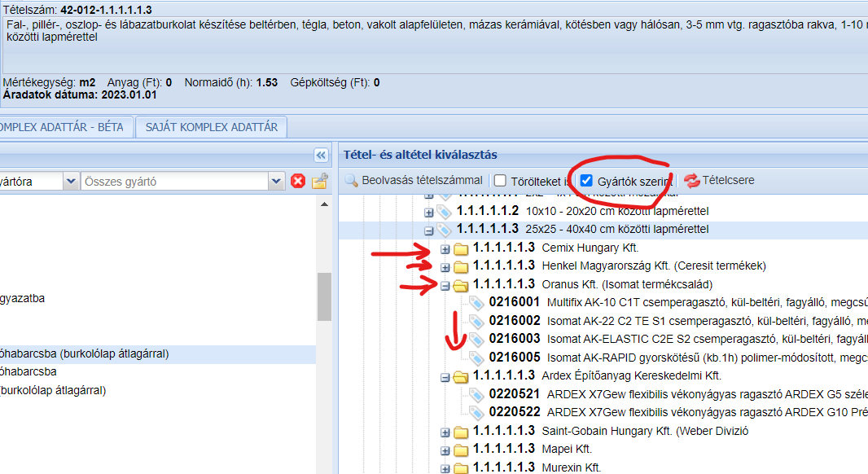Expand the Saint-Gobain Hungary Kft. folder

click(x=445, y=432)
